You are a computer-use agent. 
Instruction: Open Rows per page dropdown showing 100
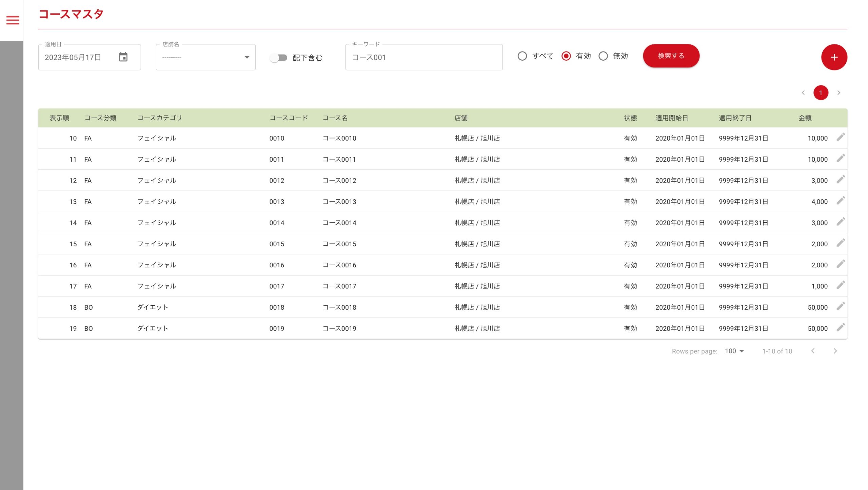point(734,351)
